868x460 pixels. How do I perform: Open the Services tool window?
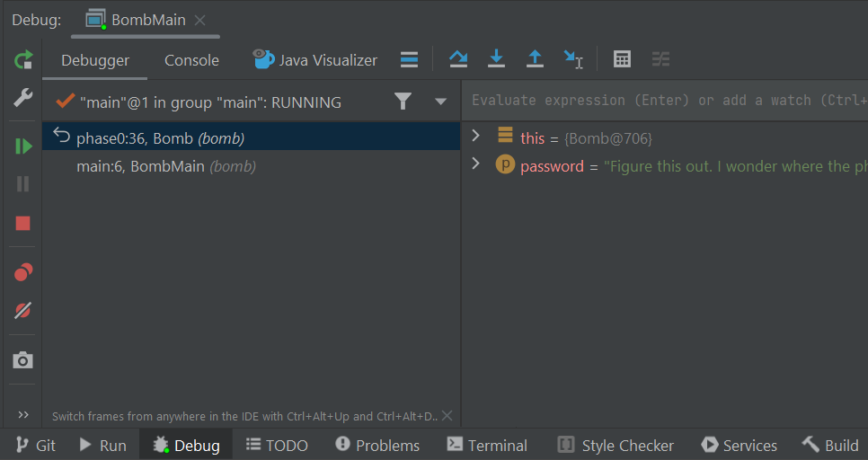740,445
